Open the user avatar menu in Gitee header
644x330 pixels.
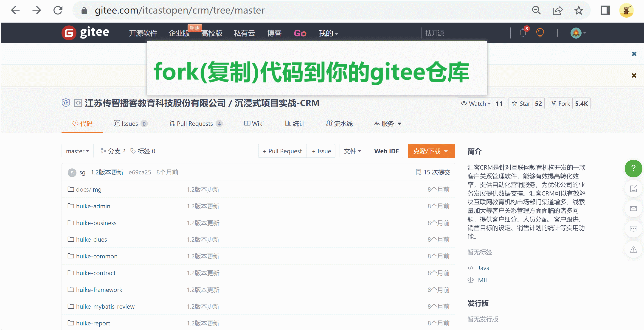pos(578,33)
